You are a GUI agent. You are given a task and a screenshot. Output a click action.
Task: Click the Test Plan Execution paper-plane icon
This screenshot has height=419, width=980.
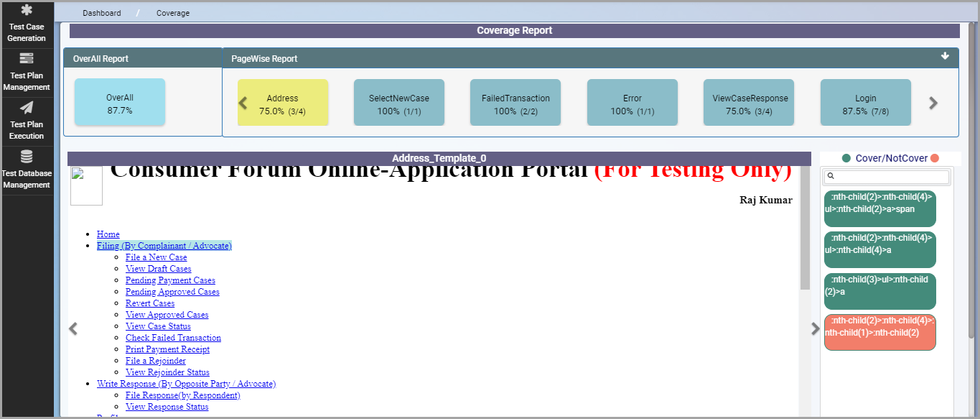click(x=27, y=108)
